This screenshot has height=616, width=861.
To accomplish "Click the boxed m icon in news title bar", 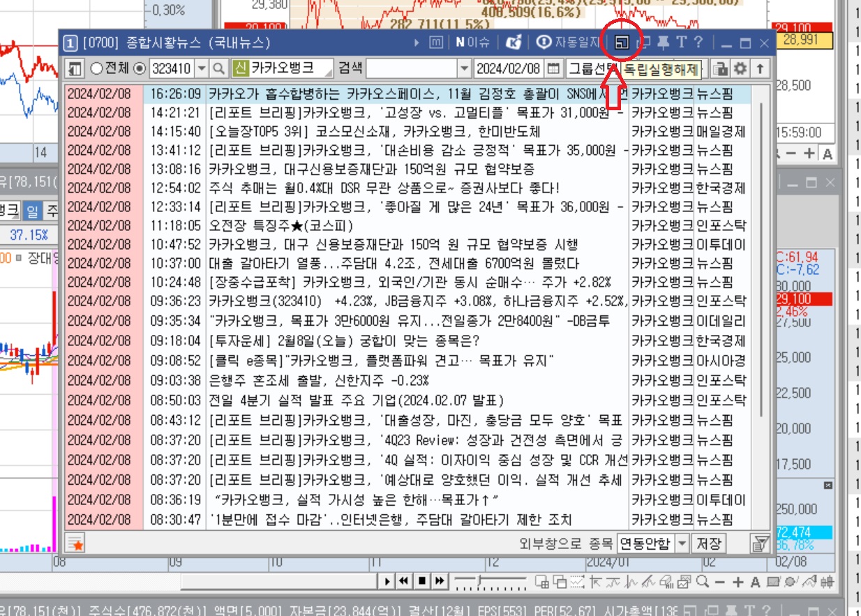I will 436,43.
